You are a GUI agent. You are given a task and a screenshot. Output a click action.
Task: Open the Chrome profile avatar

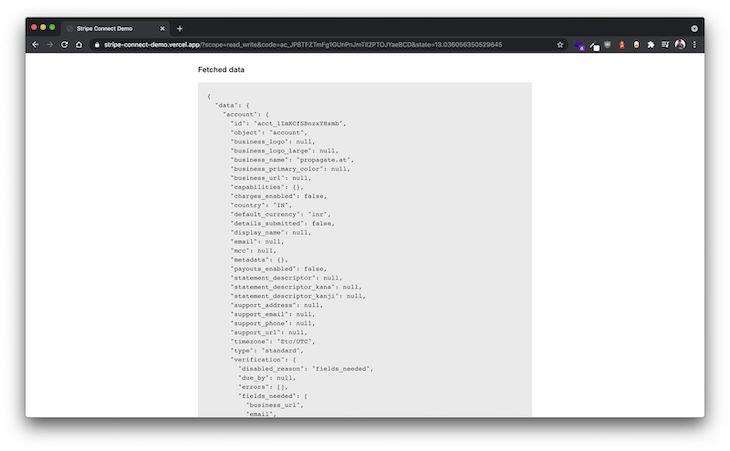(x=680, y=45)
